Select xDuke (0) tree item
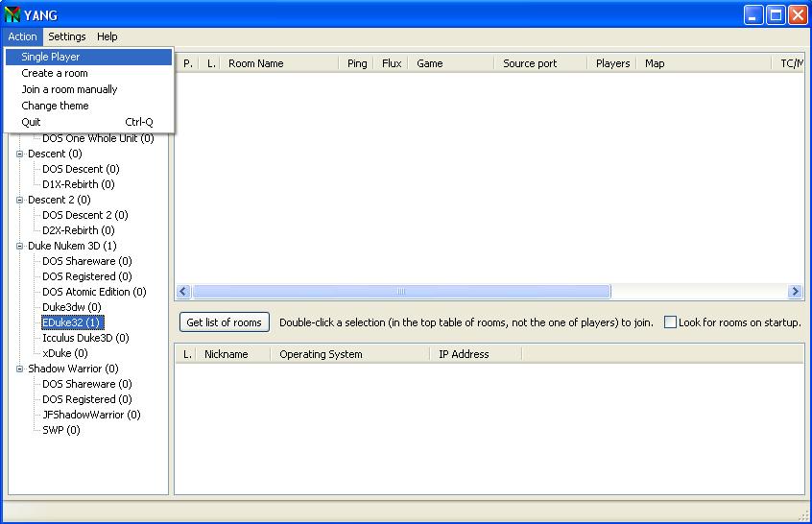 [64, 353]
